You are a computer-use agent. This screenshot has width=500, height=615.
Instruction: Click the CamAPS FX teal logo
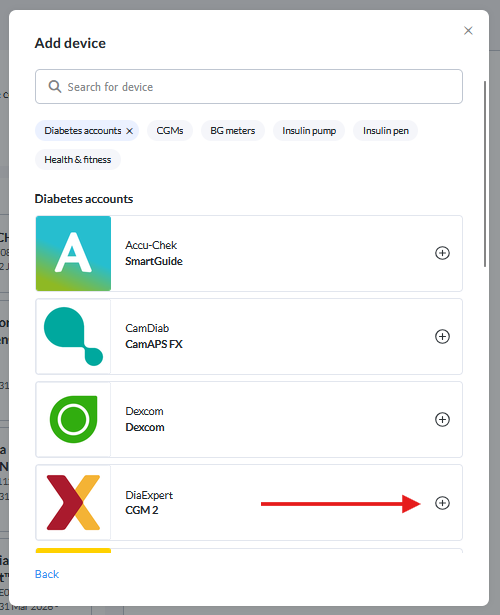73,337
